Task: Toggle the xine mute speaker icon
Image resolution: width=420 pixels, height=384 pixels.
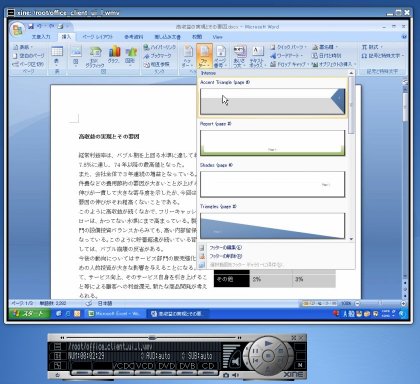Action: (x=236, y=361)
